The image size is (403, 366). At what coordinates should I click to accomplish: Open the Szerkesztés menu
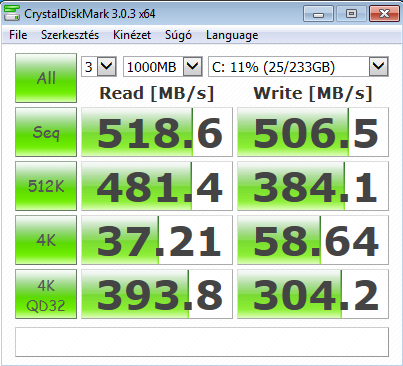[x=70, y=35]
